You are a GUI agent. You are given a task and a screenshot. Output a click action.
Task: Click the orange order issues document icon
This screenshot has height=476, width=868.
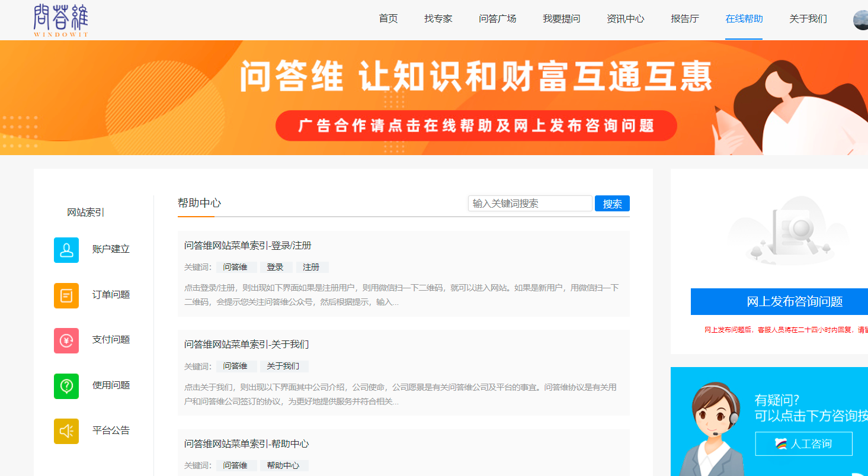click(66, 295)
